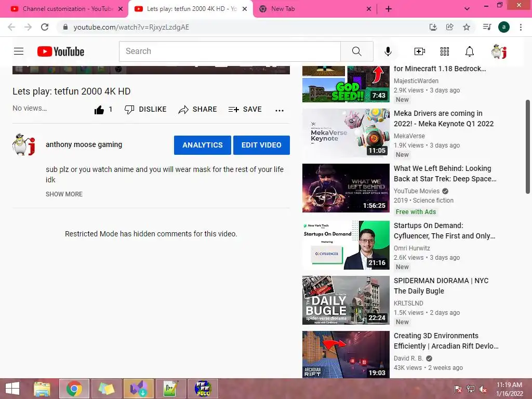Viewport: 532px width, 399px height.
Task: Open Startups On Demand video thumbnail
Action: click(x=345, y=245)
